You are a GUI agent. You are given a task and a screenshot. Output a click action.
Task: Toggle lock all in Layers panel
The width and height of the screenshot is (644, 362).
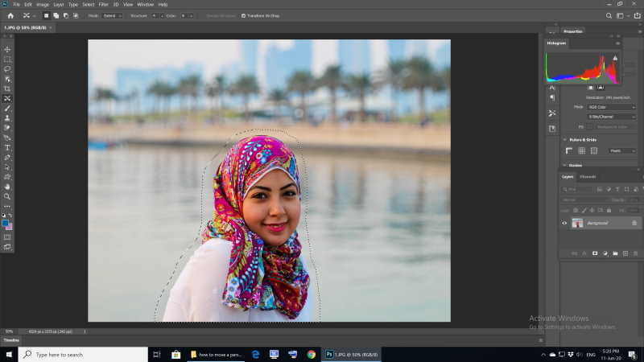click(x=609, y=211)
